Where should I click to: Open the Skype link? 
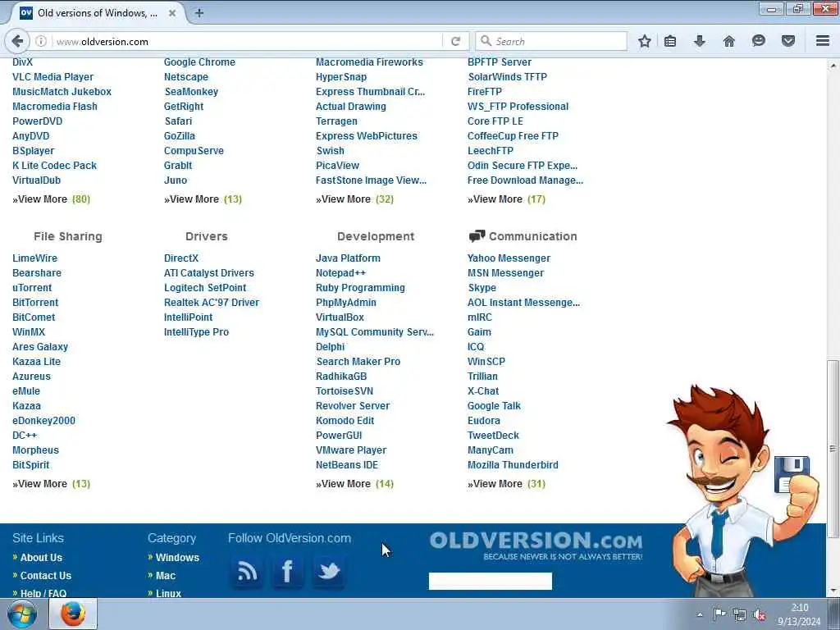[482, 288]
